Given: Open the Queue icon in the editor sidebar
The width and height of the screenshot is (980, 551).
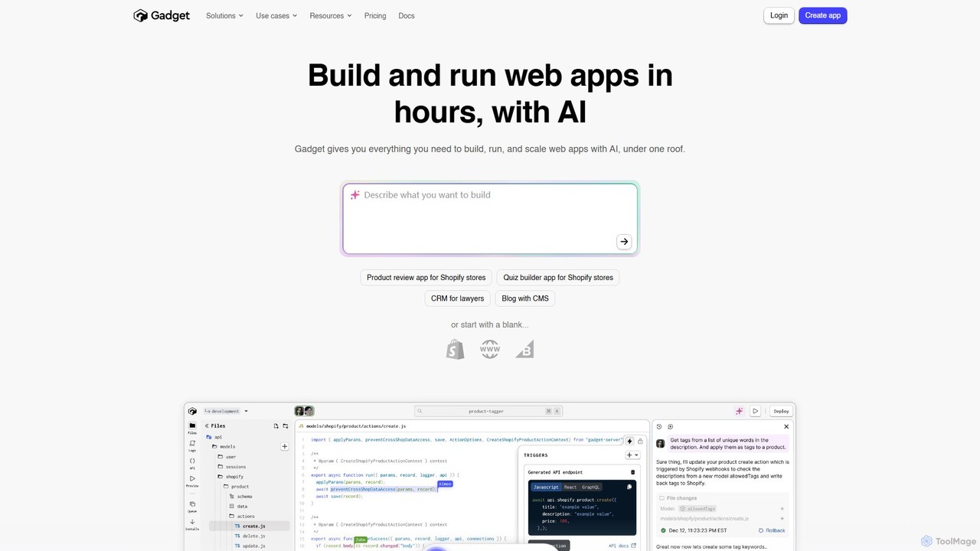Looking at the screenshot, I should click(x=192, y=506).
